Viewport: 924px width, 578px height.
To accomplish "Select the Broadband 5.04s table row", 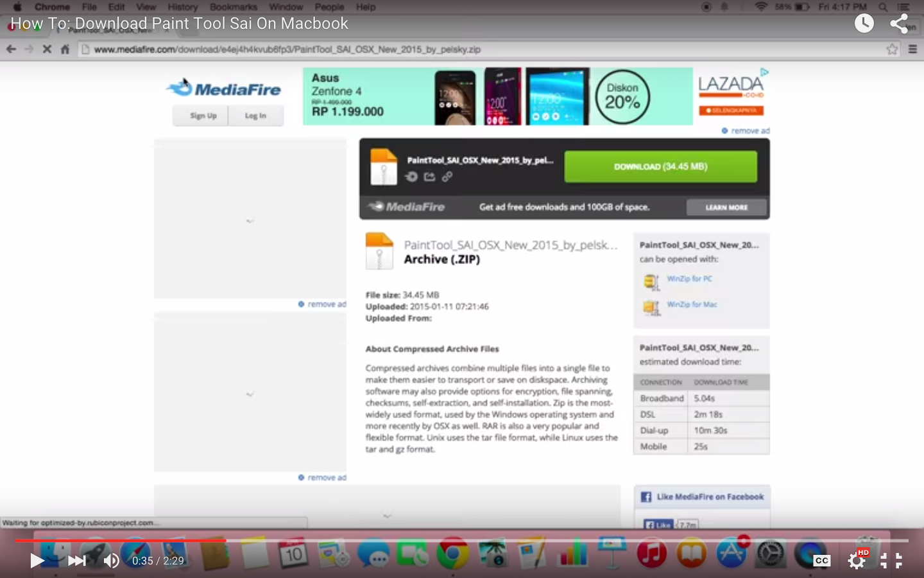I will pyautogui.click(x=701, y=398).
